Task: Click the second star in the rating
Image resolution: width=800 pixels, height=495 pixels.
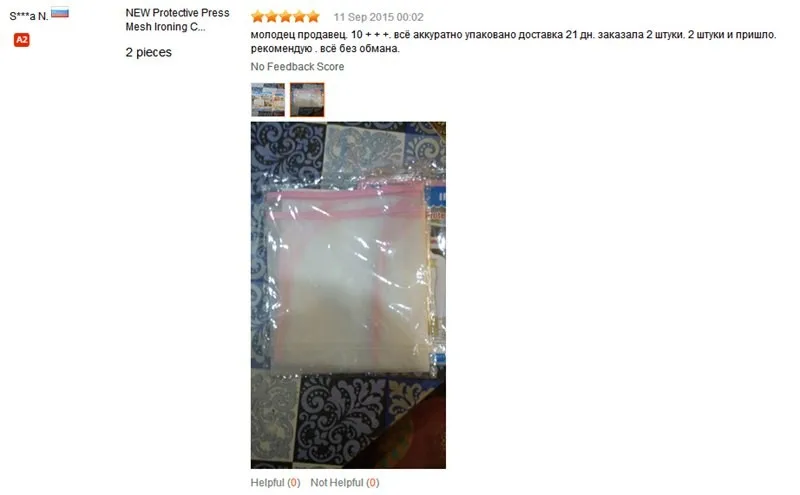Action: (271, 17)
